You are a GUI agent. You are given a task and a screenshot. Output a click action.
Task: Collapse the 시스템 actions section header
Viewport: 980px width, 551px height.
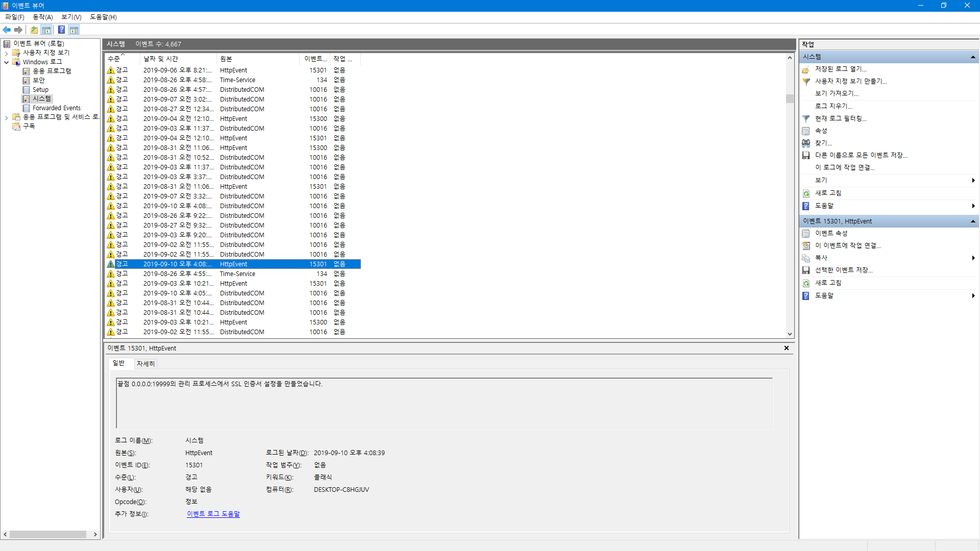(973, 57)
